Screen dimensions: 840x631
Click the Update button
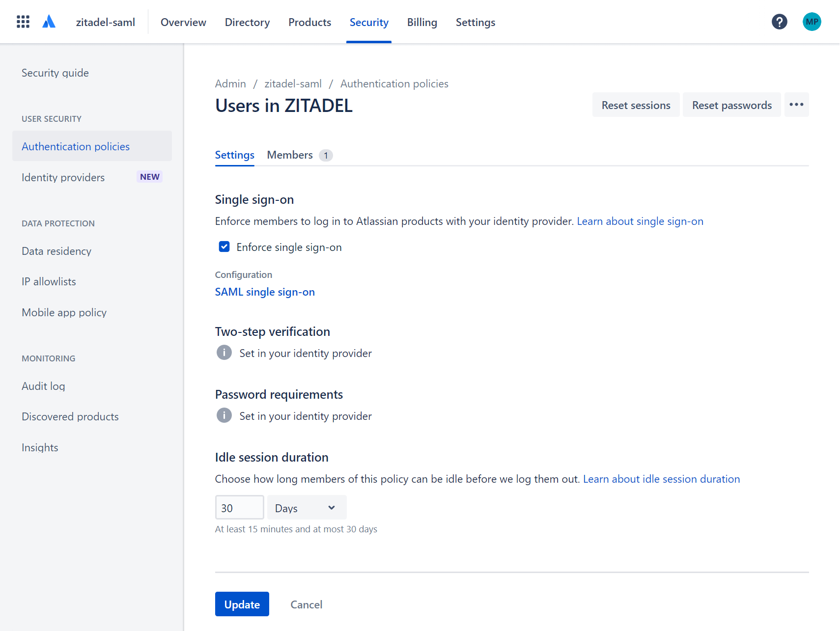[x=242, y=604]
